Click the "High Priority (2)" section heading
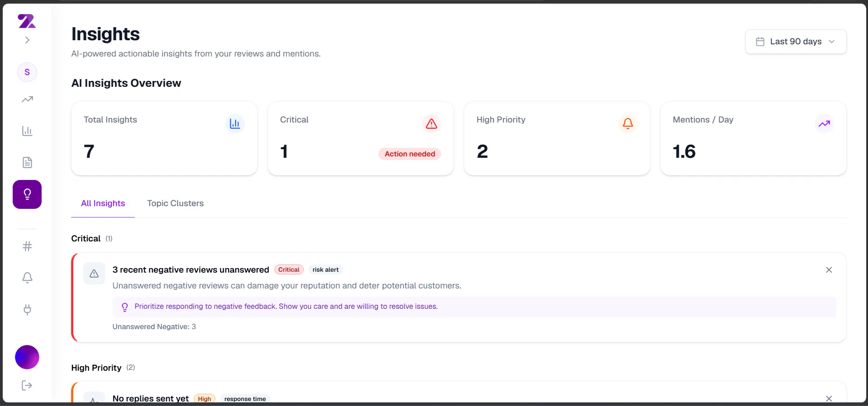Screen dimensions: 868x406 click(x=103, y=368)
